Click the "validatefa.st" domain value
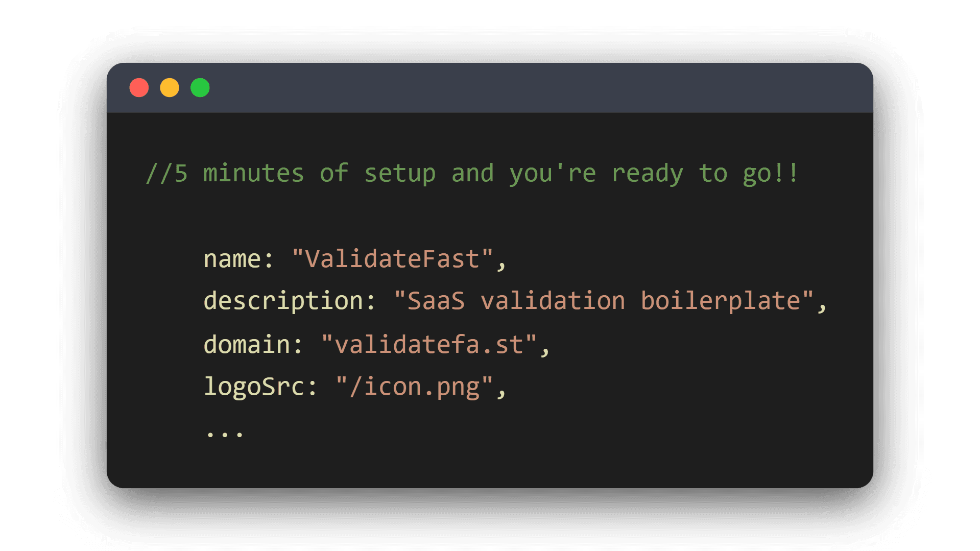Screen dimensions: 980x551 [x=429, y=345]
